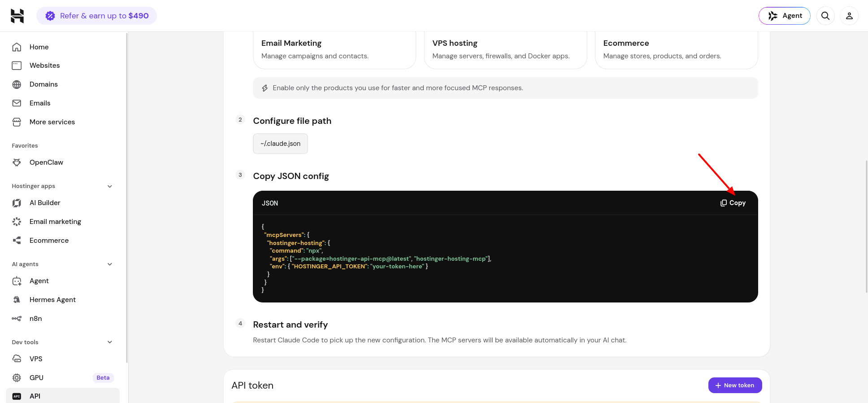Click the Favorites section label
This screenshot has height=403, width=868.
pyautogui.click(x=25, y=146)
